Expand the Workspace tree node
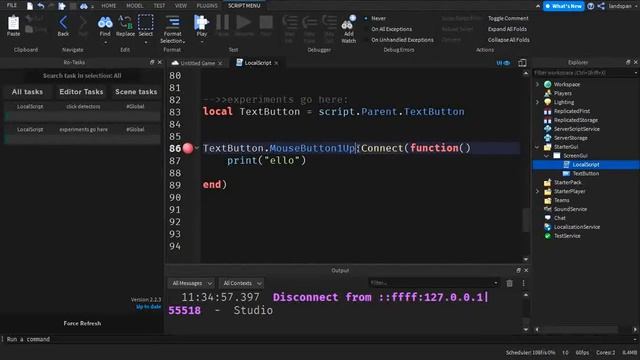 (x=538, y=84)
